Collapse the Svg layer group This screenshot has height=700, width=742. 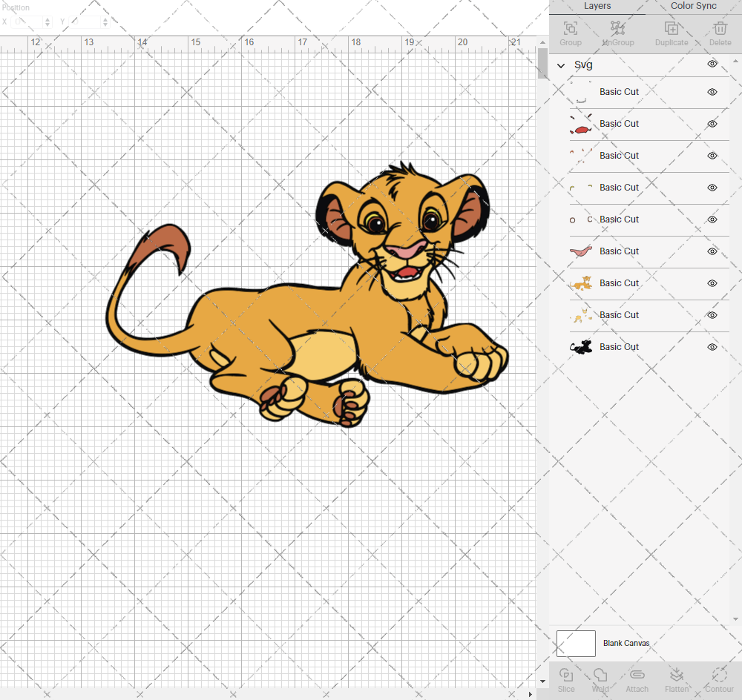[x=562, y=65]
